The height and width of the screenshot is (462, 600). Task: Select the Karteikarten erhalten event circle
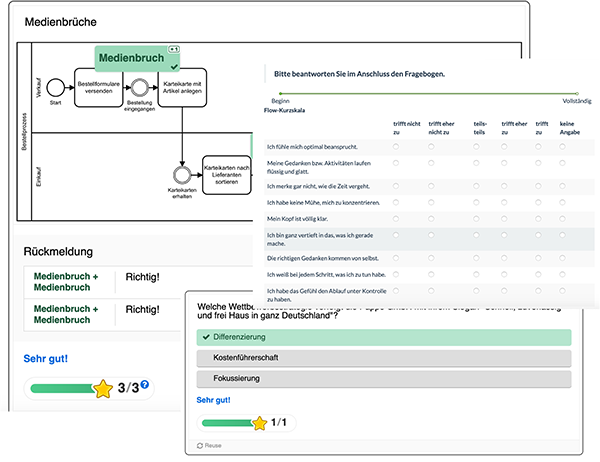click(x=182, y=175)
